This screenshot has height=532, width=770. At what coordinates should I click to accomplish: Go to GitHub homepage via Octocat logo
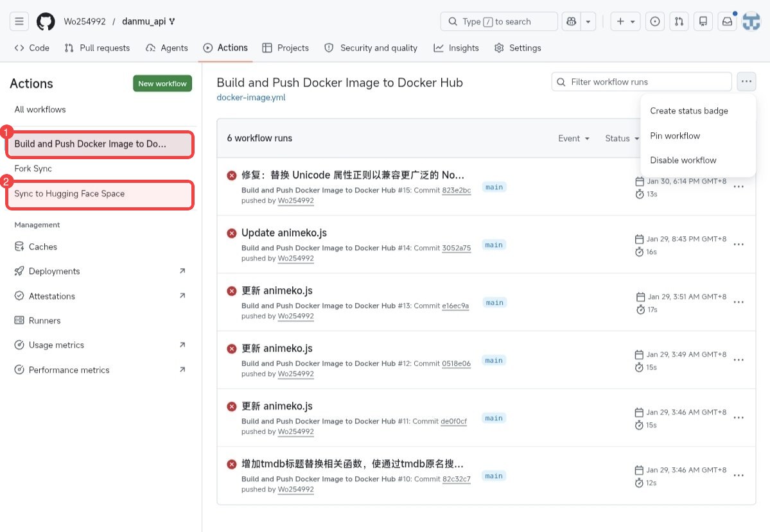46,21
